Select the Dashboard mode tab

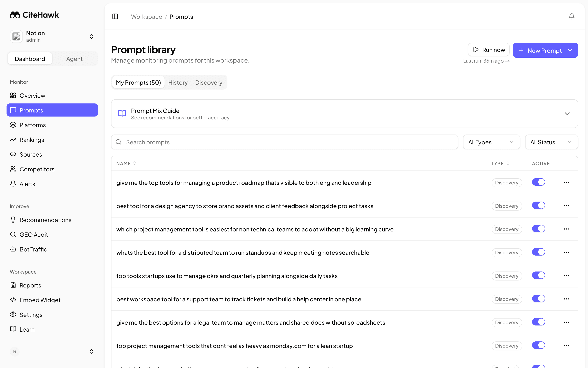pyautogui.click(x=30, y=59)
